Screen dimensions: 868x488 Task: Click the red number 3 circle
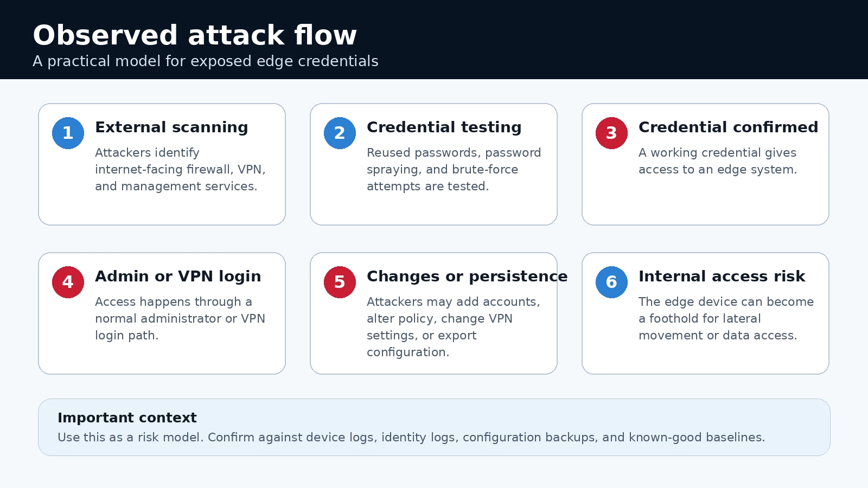[611, 133]
